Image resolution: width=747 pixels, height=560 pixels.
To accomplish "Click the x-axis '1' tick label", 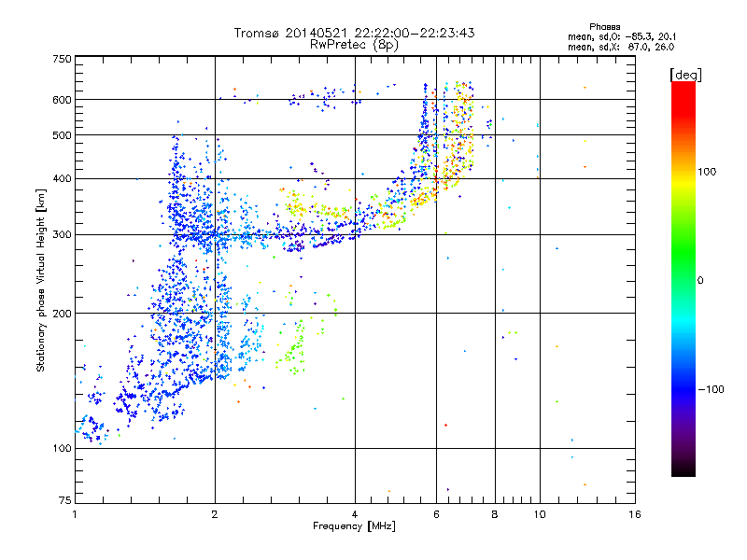I will pyautogui.click(x=75, y=514).
